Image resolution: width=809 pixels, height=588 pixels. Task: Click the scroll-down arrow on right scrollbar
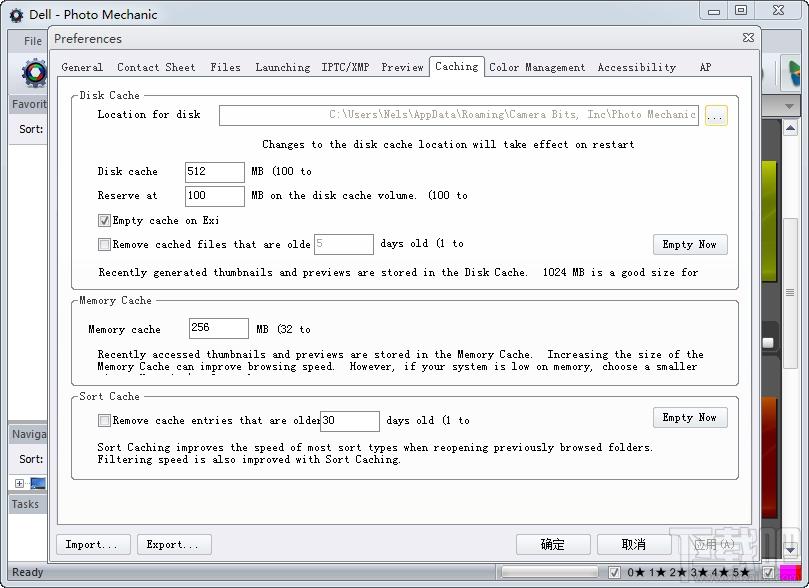pyautogui.click(x=790, y=550)
